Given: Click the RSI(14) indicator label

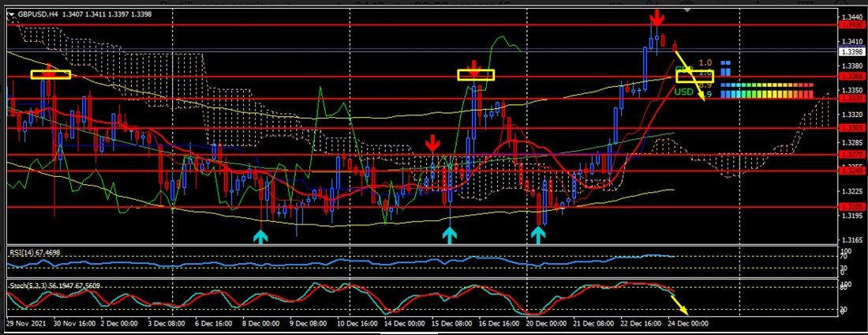Looking at the screenshot, I should [36, 252].
